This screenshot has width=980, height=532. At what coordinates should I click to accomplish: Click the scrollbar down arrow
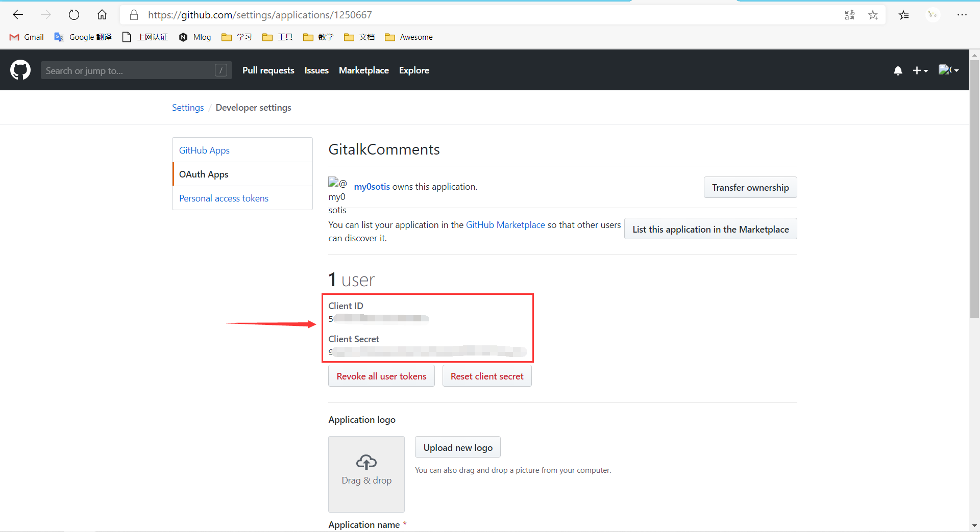click(x=974, y=525)
